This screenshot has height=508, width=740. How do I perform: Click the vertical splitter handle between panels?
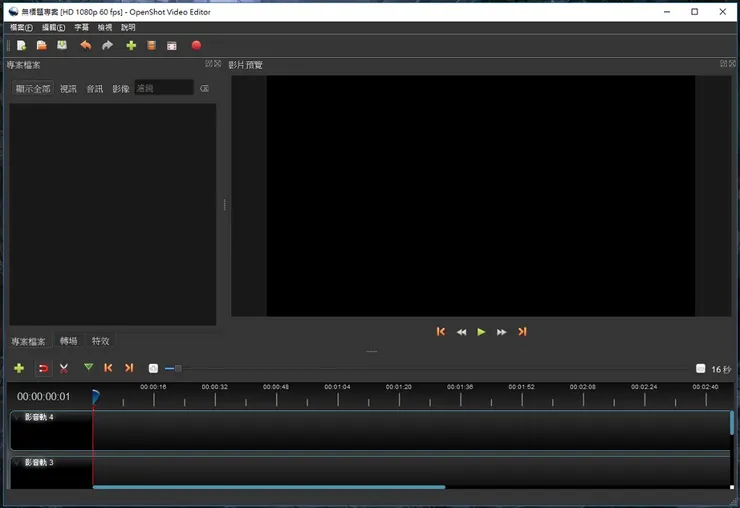pos(225,204)
